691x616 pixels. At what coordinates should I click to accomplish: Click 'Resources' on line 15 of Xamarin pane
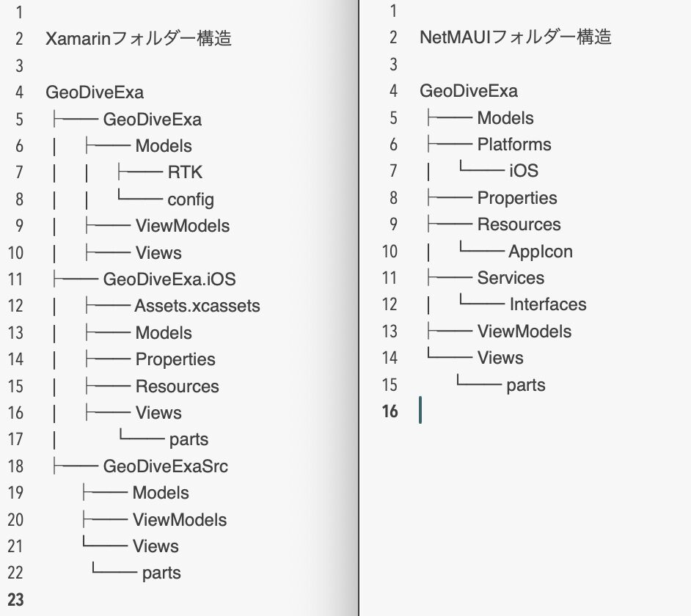click(178, 386)
